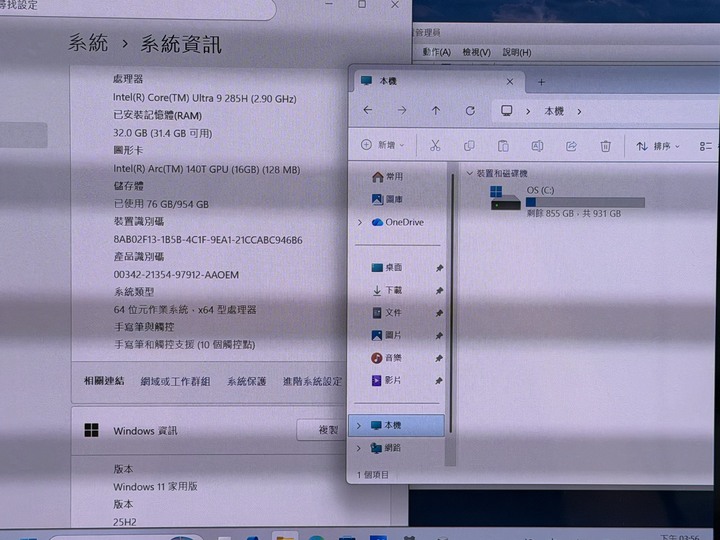
Task: Click 系統 in Settings breadcrumb
Action: click(x=88, y=44)
